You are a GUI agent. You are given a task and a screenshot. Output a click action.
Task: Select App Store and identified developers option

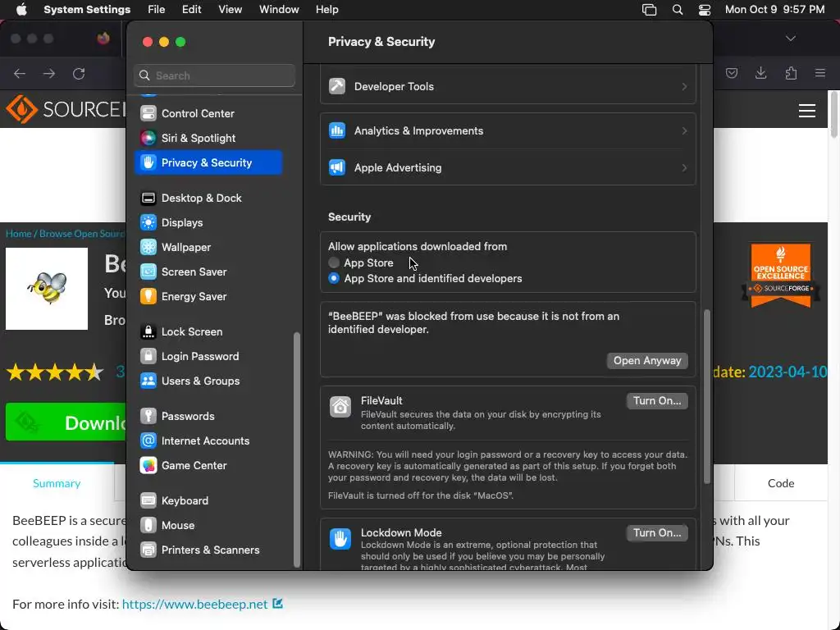tap(334, 279)
